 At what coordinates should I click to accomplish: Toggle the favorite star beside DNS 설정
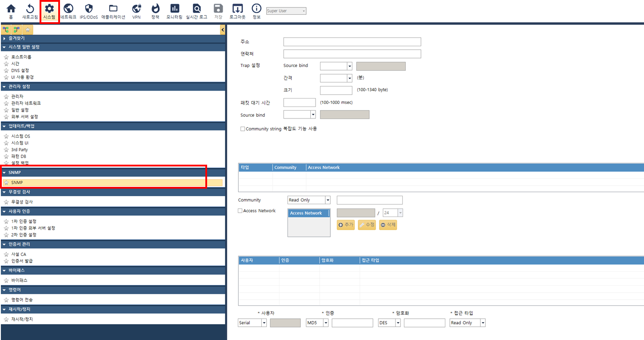pos(6,71)
